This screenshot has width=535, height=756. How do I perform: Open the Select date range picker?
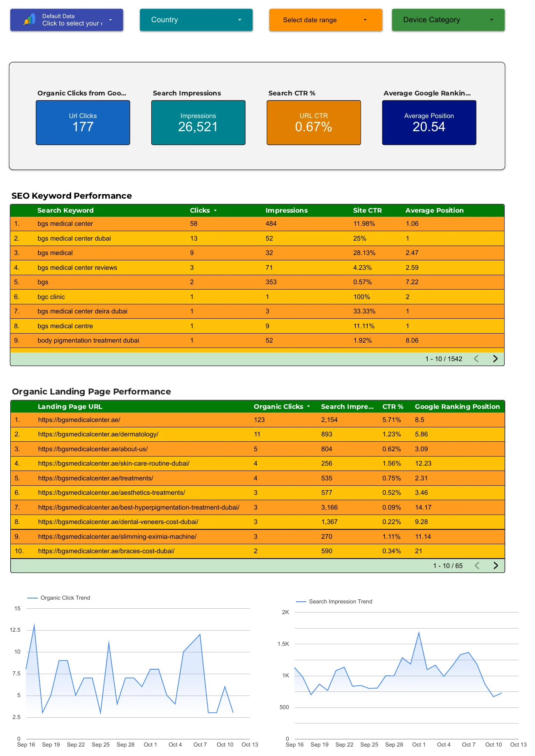tap(326, 20)
